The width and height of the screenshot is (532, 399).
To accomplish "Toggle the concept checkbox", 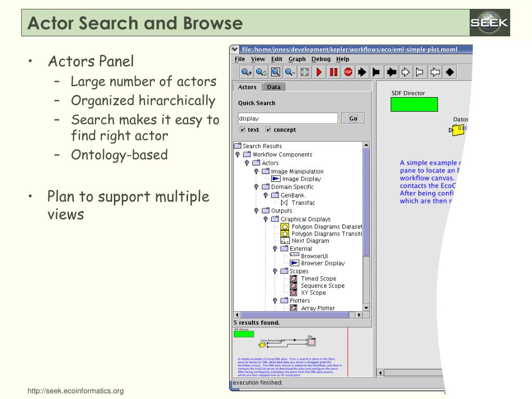I will (x=269, y=129).
